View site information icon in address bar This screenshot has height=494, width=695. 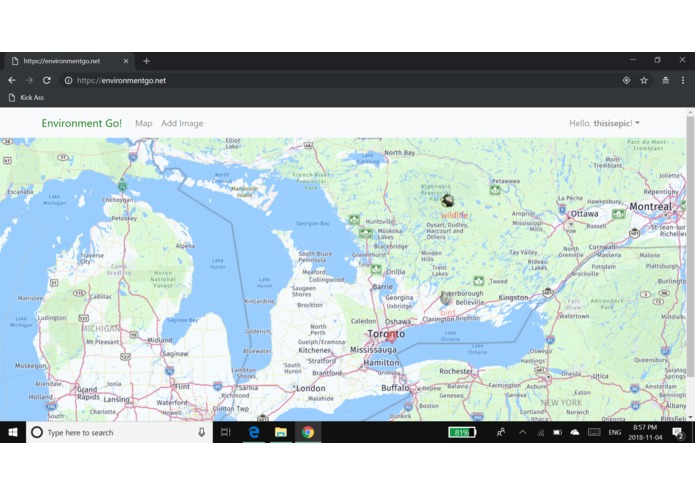click(x=68, y=80)
